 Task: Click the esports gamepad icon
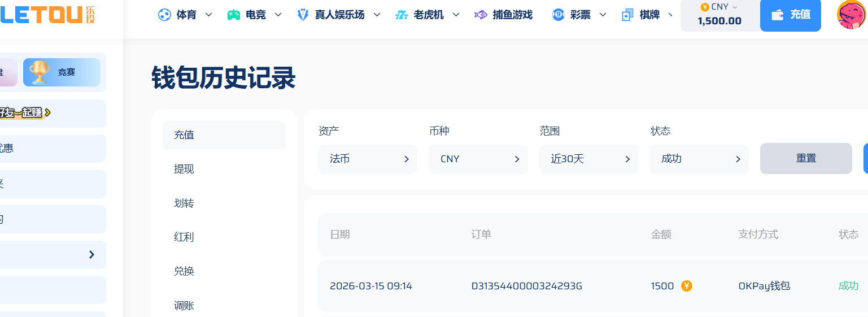coord(233,15)
